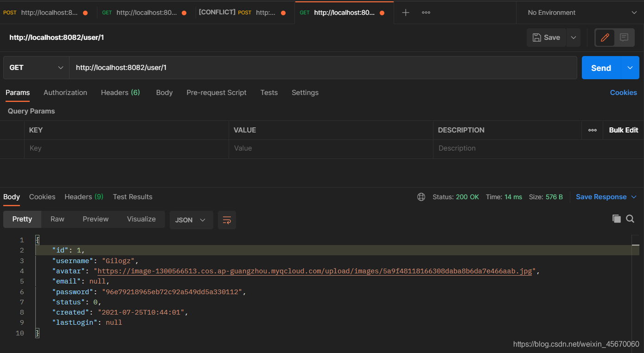Toggle line wrap icon
This screenshot has height=353, width=644.
(x=227, y=220)
